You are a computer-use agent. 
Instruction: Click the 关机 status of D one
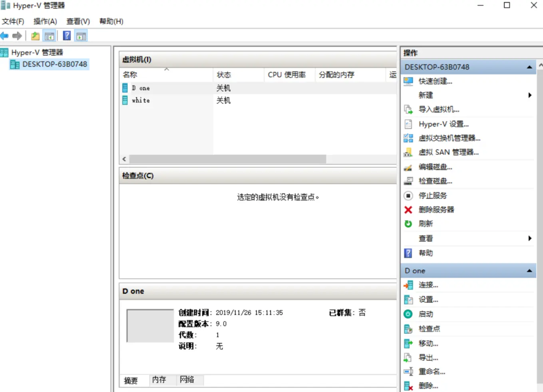click(223, 88)
